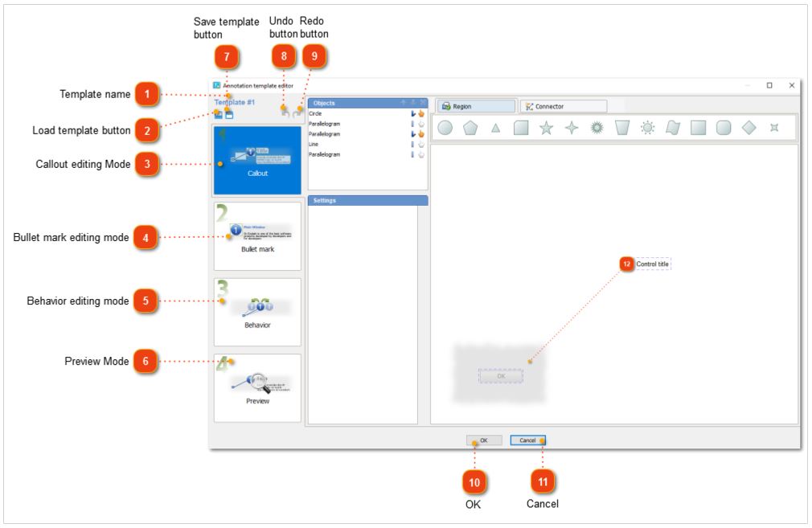The width and height of the screenshot is (812, 528).
Task: Select the concave four-corner shape
Action: point(774,127)
